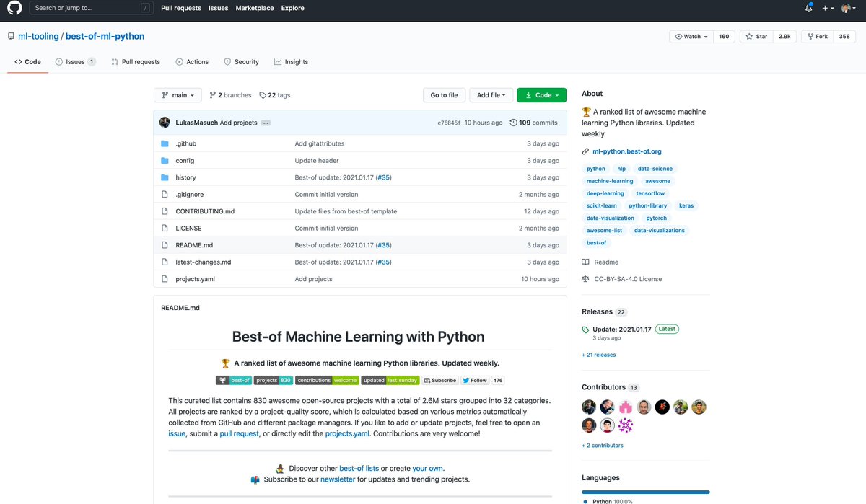Switch to the Actions tab
Image resolution: width=866 pixels, height=504 pixels.
coord(191,62)
